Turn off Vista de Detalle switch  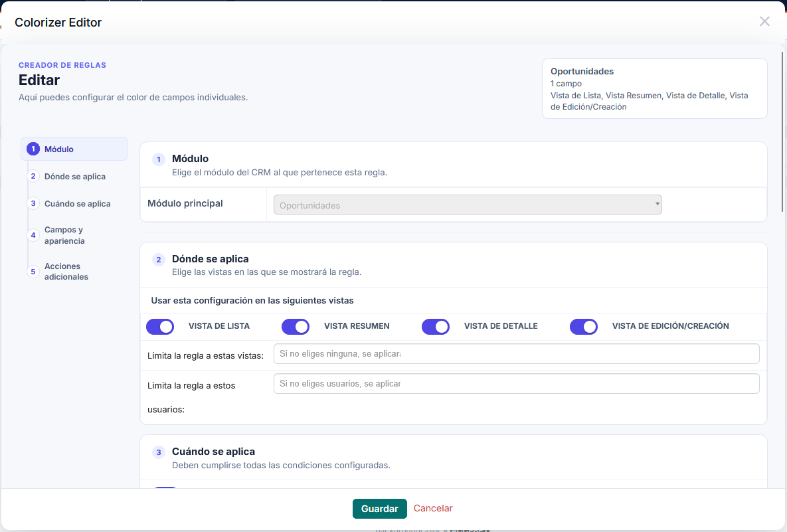(436, 327)
